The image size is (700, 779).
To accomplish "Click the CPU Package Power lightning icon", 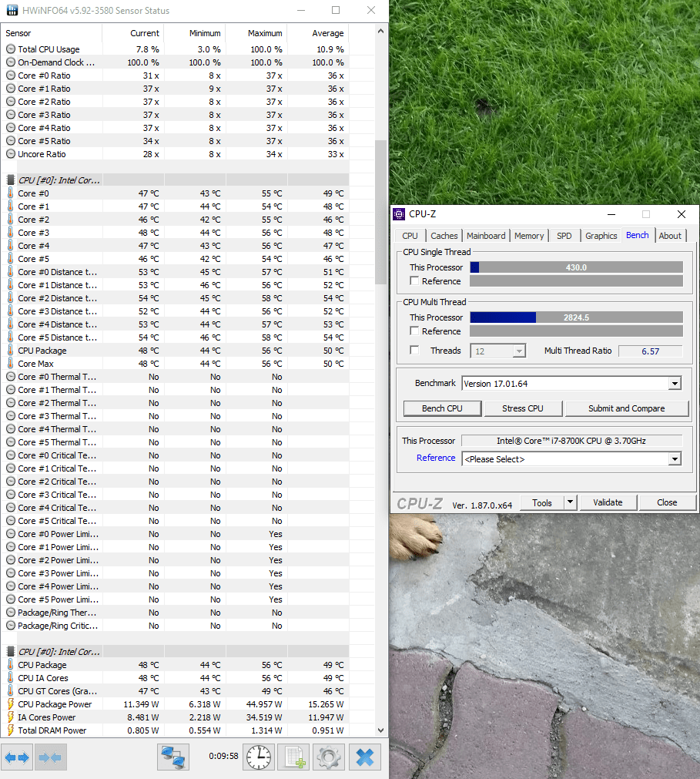I will coord(11,704).
